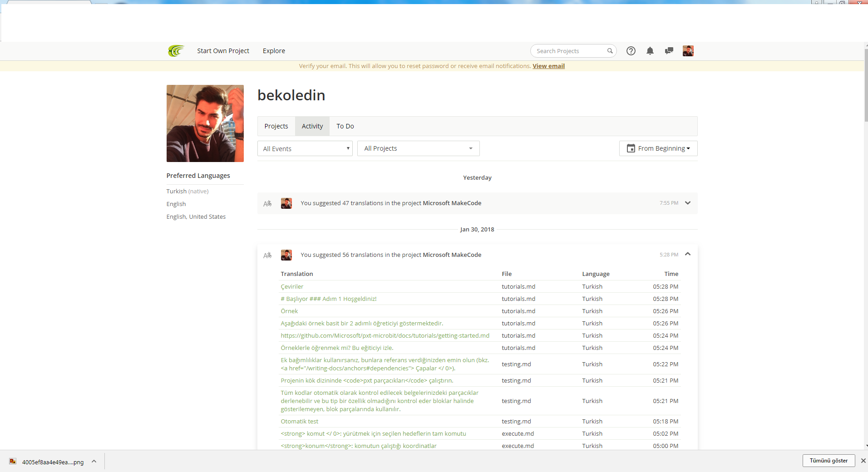The height and width of the screenshot is (472, 868).
Task: Open 'Tüm kodlar otomatik olarak' translation link
Action: (380, 401)
